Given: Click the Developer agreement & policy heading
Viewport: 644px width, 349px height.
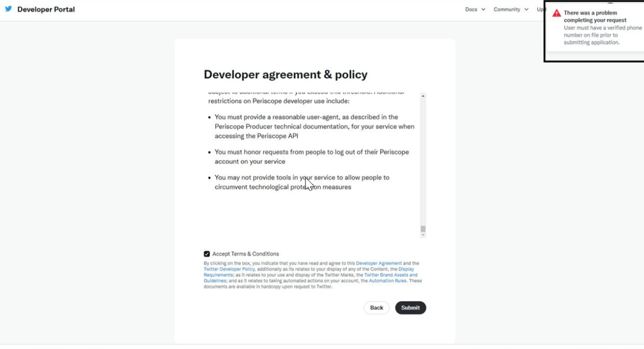Looking at the screenshot, I should [286, 75].
